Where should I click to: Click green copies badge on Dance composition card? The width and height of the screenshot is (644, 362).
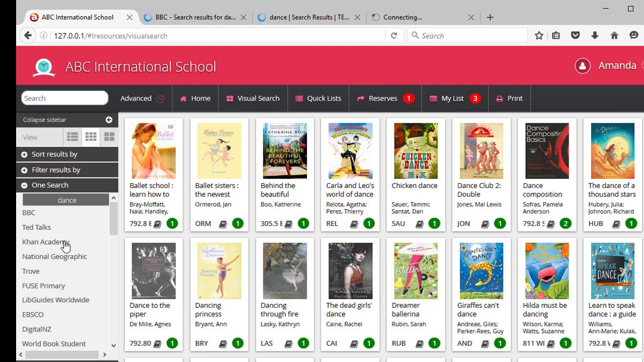click(566, 223)
